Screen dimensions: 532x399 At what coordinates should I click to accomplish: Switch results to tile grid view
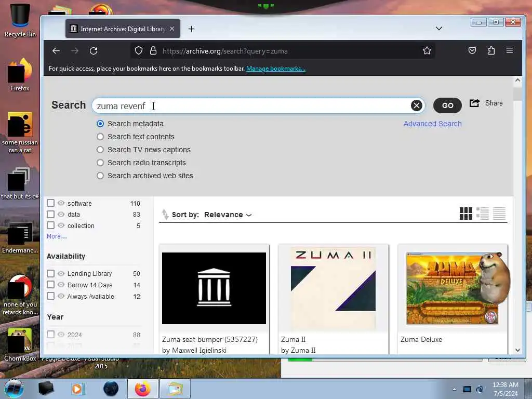[x=466, y=214]
